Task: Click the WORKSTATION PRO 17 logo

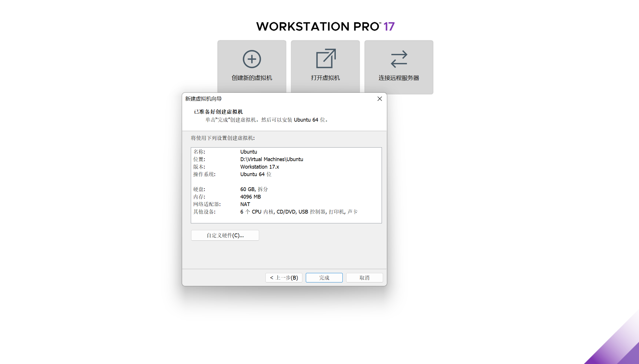Action: 325,27
